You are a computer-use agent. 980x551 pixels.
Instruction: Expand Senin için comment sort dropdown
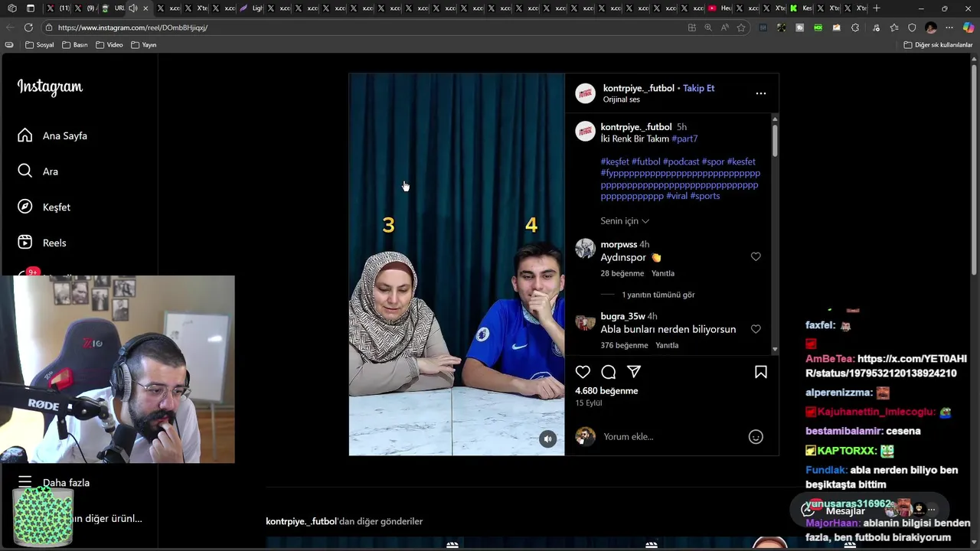tap(625, 221)
